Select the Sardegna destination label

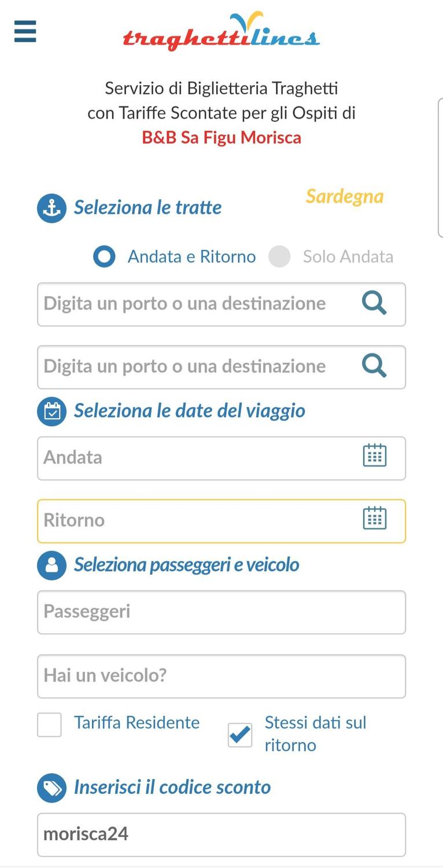[x=345, y=197]
